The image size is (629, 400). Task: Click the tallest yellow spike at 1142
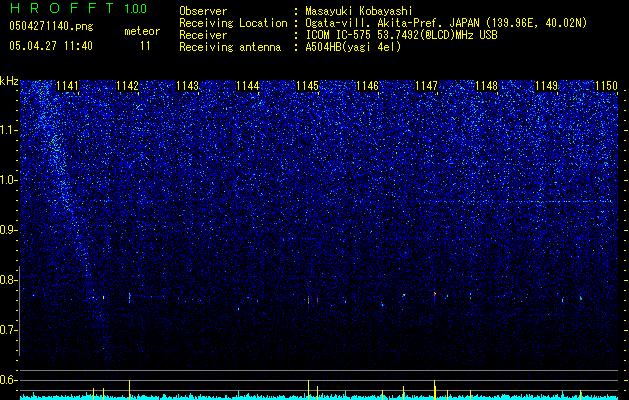point(129,389)
